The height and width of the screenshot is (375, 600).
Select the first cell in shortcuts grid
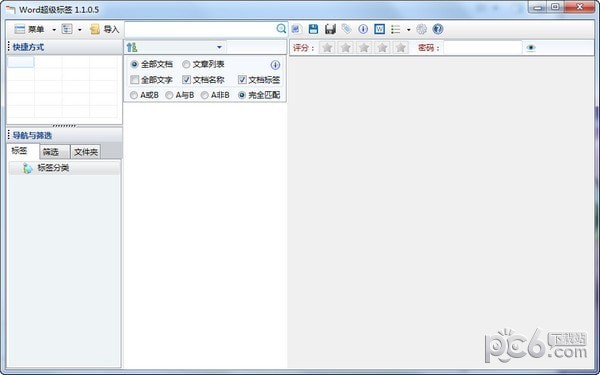coord(21,62)
